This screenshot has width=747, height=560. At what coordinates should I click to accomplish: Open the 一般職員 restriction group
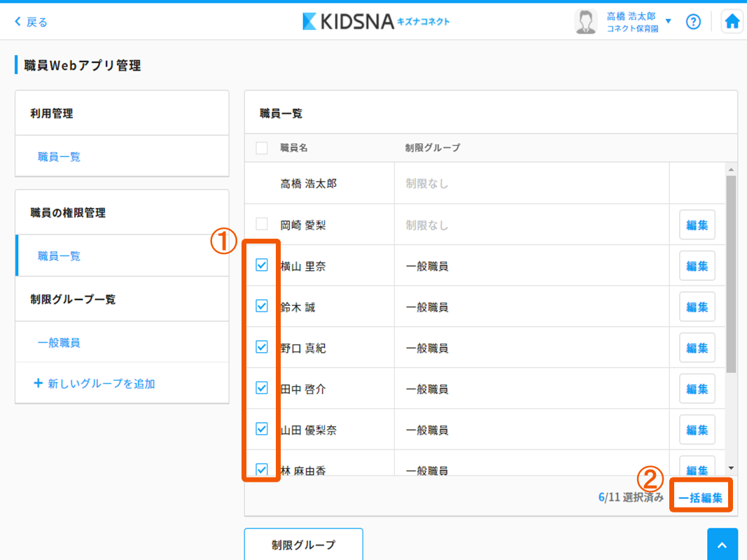pyautogui.click(x=59, y=343)
